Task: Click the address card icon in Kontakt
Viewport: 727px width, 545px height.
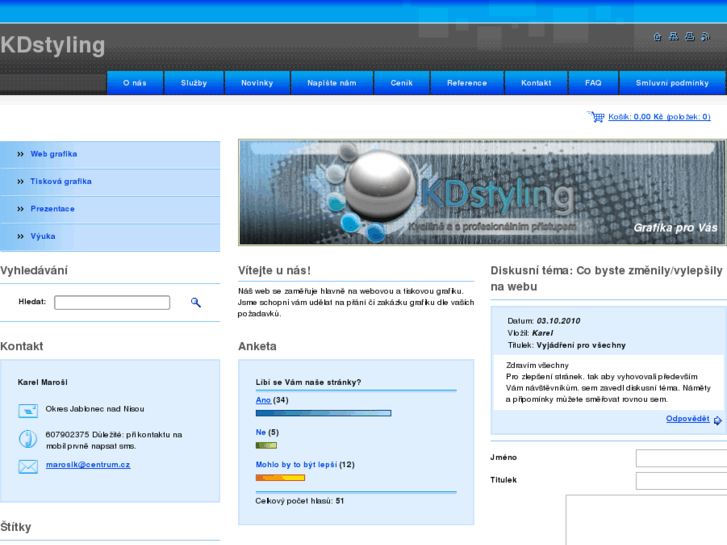Action: (28, 410)
